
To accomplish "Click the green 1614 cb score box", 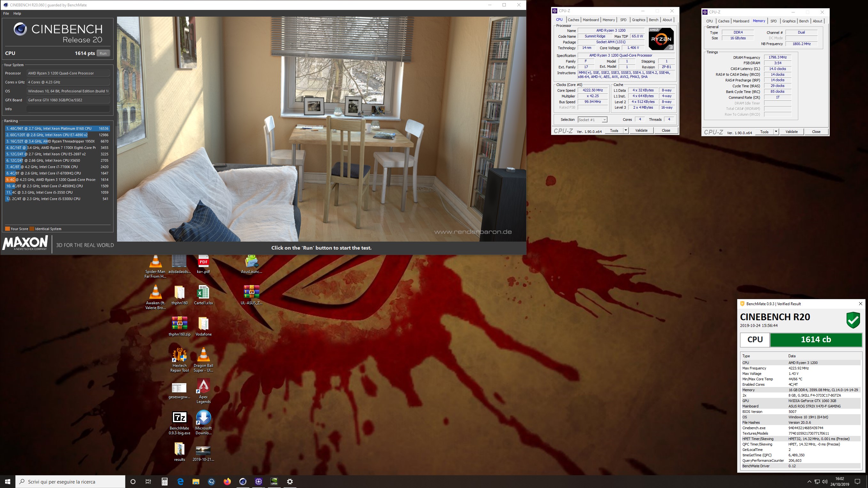I will pos(816,339).
